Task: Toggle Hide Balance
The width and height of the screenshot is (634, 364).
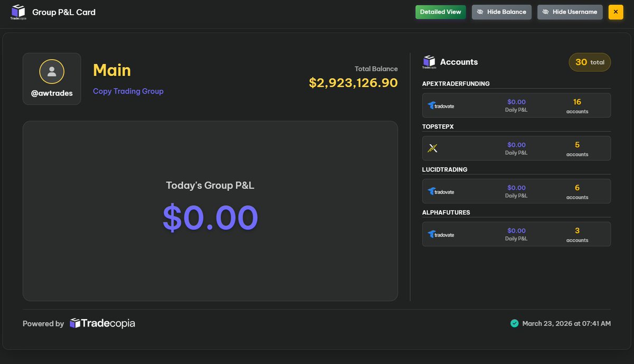Action: (501, 12)
